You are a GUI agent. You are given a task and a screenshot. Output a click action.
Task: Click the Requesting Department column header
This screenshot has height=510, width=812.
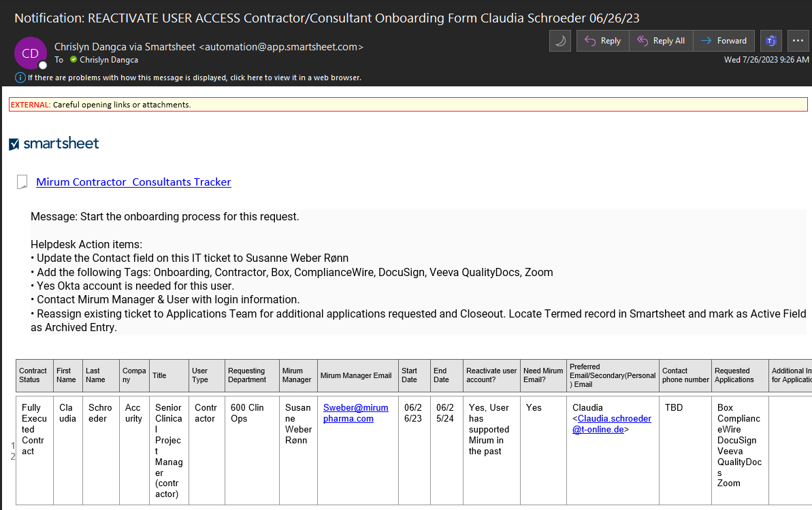(x=253, y=375)
